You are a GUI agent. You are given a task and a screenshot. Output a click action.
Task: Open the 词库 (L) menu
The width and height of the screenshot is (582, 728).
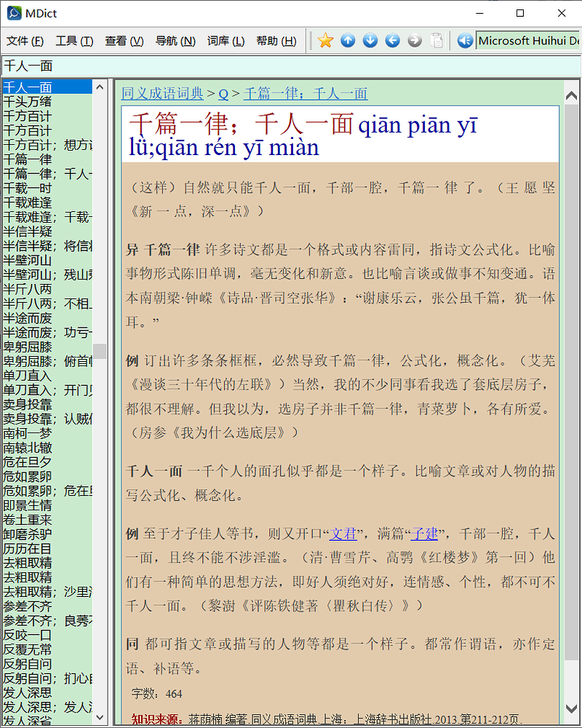pos(226,41)
